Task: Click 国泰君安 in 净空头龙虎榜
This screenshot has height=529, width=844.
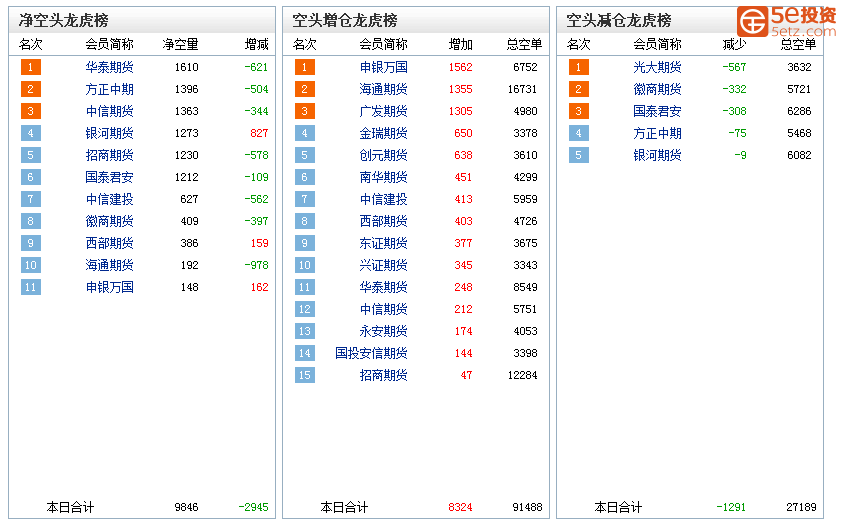Action: [109, 178]
